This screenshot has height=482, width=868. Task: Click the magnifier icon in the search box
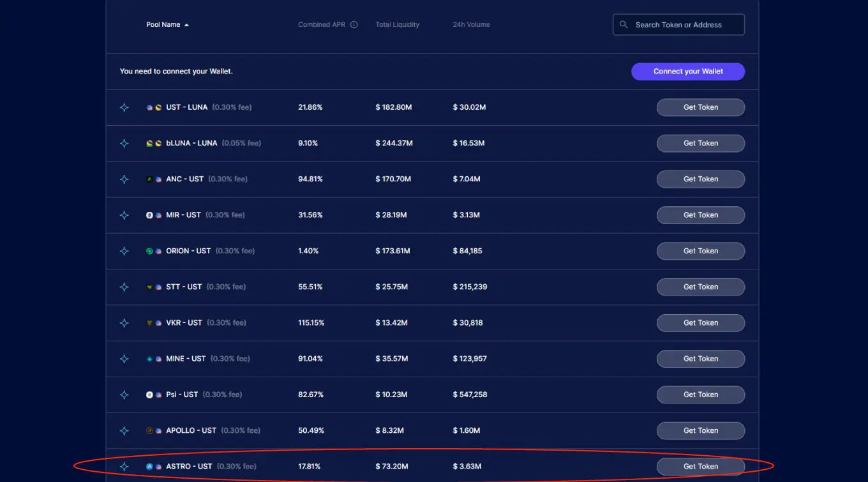click(624, 25)
